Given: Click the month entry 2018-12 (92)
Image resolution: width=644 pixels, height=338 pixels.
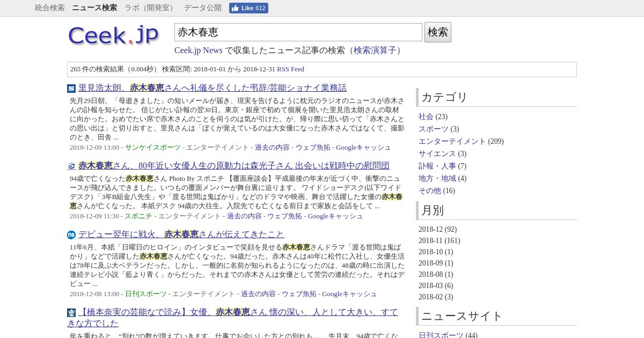Looking at the screenshot, I should [x=437, y=229].
